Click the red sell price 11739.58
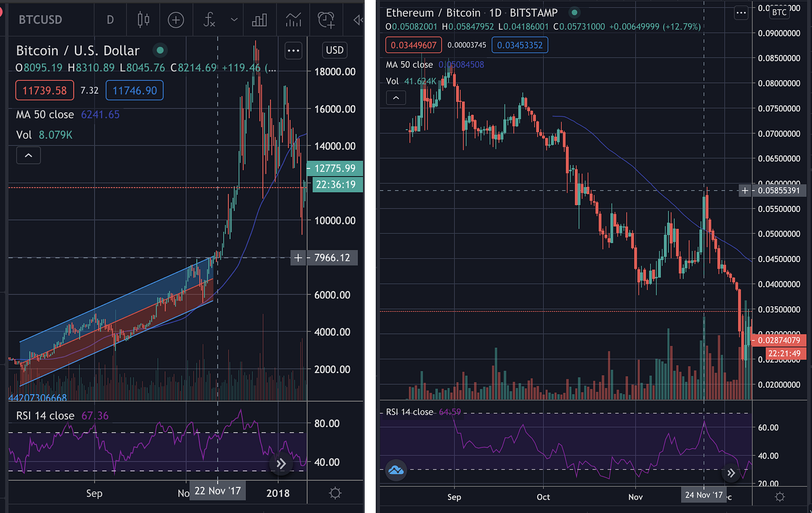 pyautogui.click(x=45, y=90)
